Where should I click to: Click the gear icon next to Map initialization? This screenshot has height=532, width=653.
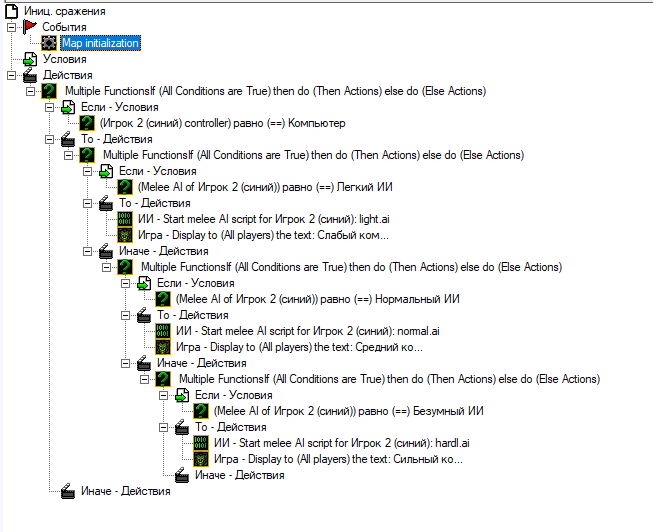click(x=49, y=43)
